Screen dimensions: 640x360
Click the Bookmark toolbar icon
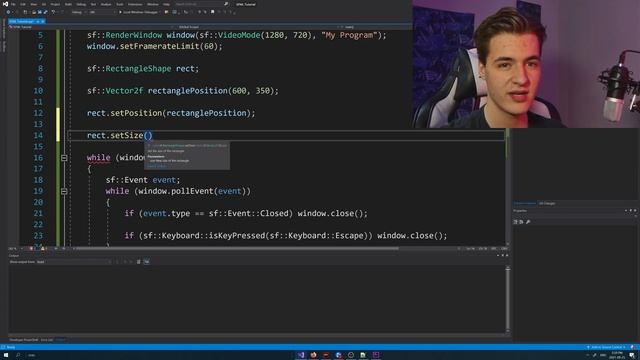[x=213, y=12]
